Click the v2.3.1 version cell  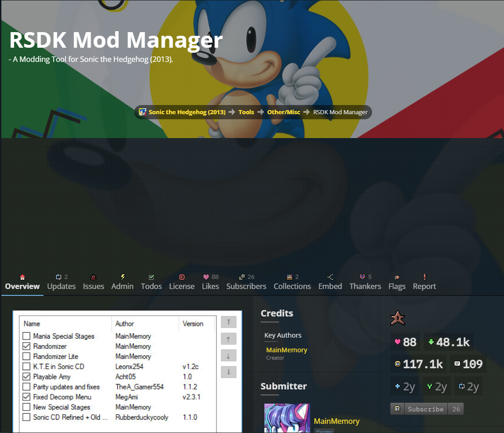[x=191, y=397]
